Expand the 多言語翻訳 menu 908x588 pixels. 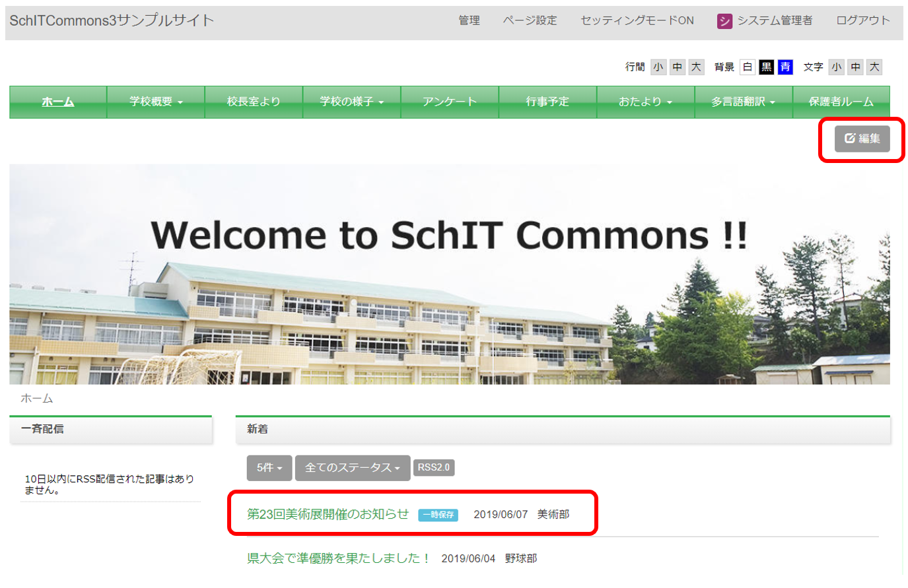pyautogui.click(x=743, y=102)
